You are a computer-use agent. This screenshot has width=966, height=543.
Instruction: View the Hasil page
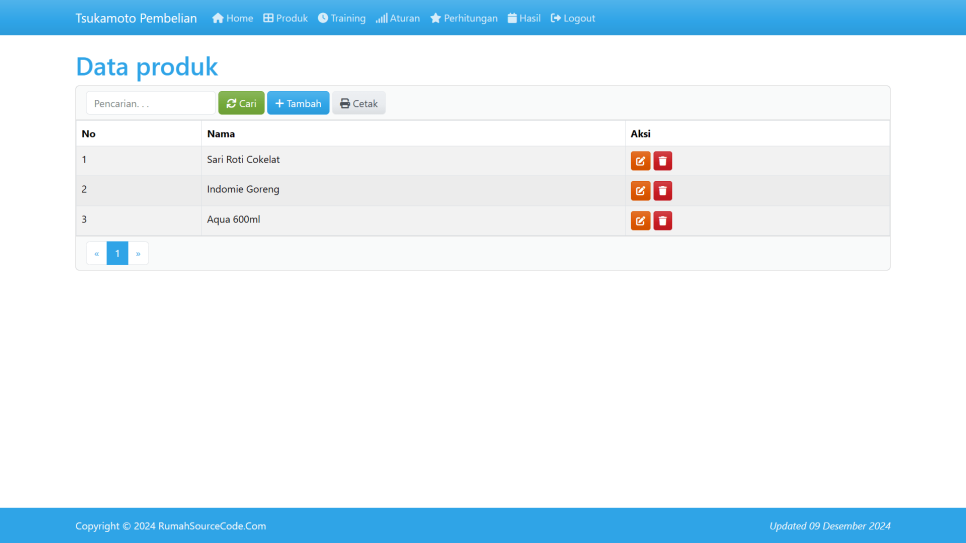(x=524, y=18)
